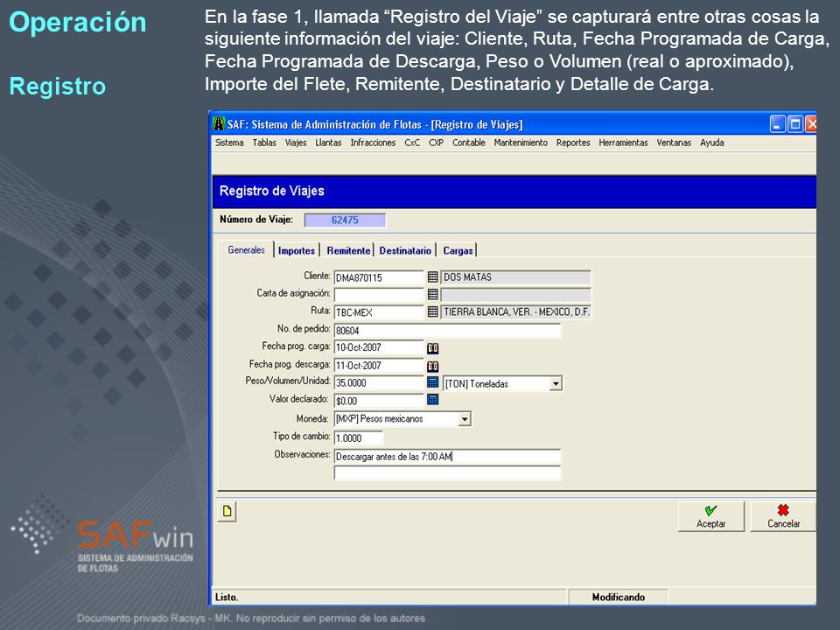Image resolution: width=840 pixels, height=630 pixels.
Task: Click the Número de Viaje field 62475
Action: (x=345, y=220)
